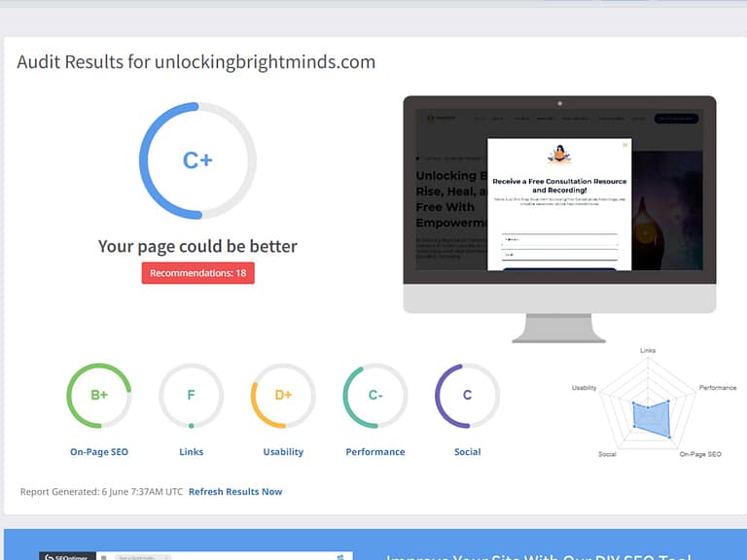
Task: Click the Links label under the F gauge
Action: click(191, 452)
